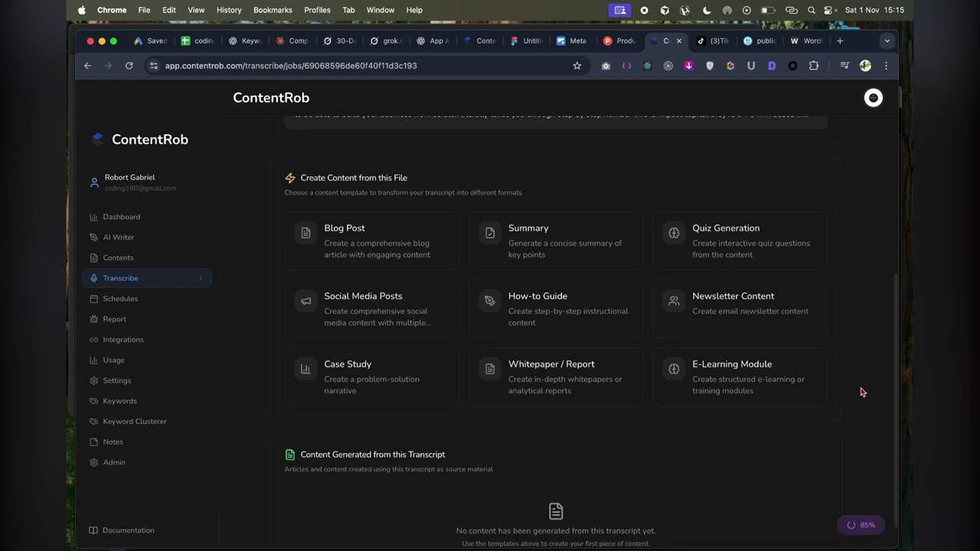Open a new browser tab
Image resolution: width=980 pixels, height=551 pixels.
(x=840, y=41)
